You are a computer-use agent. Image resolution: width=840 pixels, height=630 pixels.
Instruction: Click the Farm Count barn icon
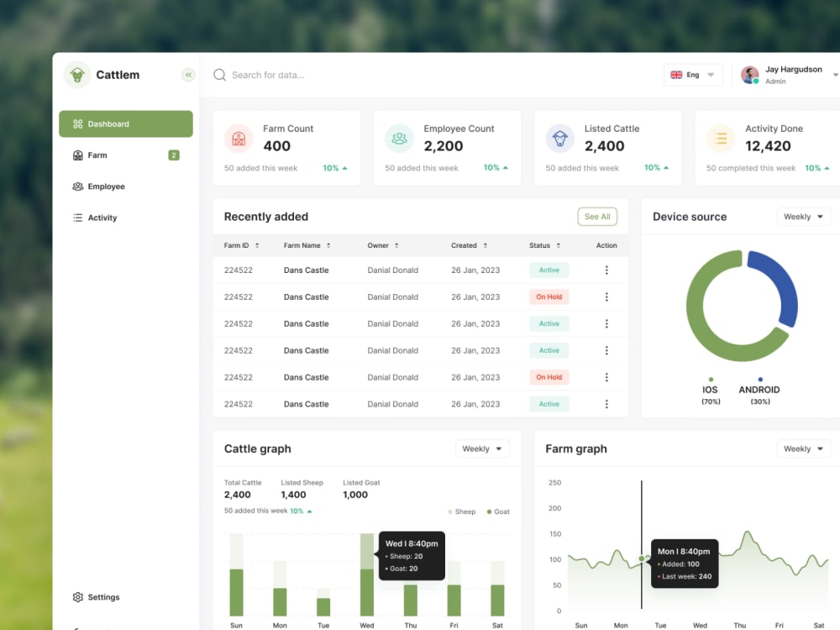coord(239,139)
